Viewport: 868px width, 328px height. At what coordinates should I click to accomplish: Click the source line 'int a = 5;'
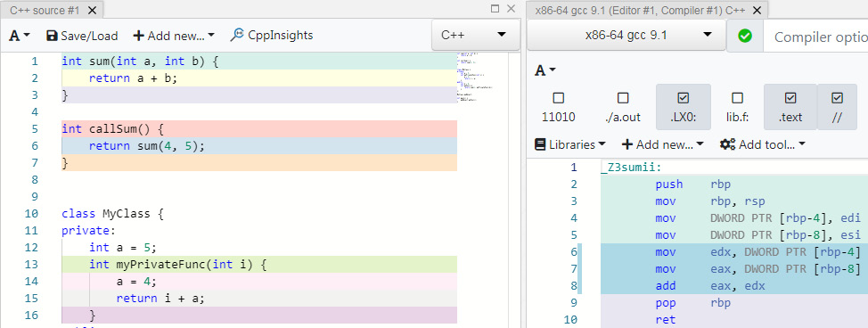123,248
